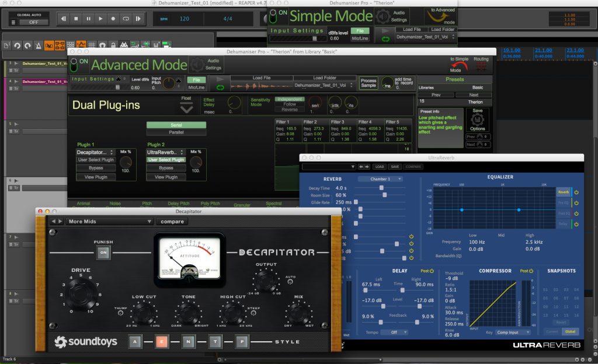Click the undo arrow in REAPER toolbar

click(17, 45)
